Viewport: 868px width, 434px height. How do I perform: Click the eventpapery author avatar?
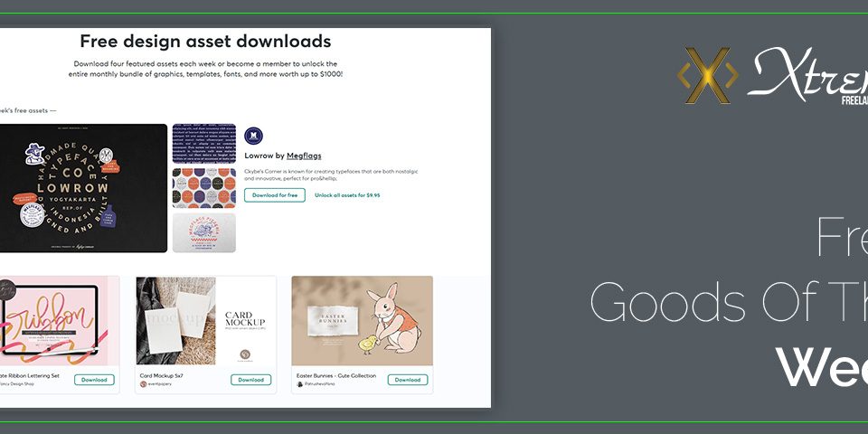pos(143,384)
